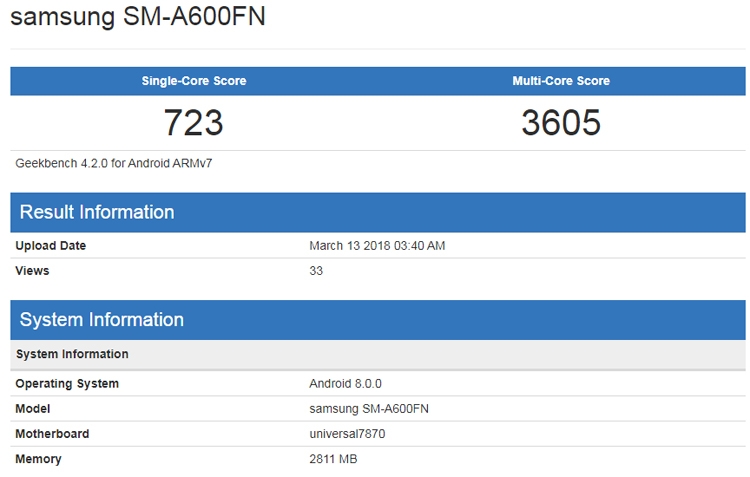Click the 'universal7870' motherboard value
Viewport: 750px width, 477px height.
point(347,433)
